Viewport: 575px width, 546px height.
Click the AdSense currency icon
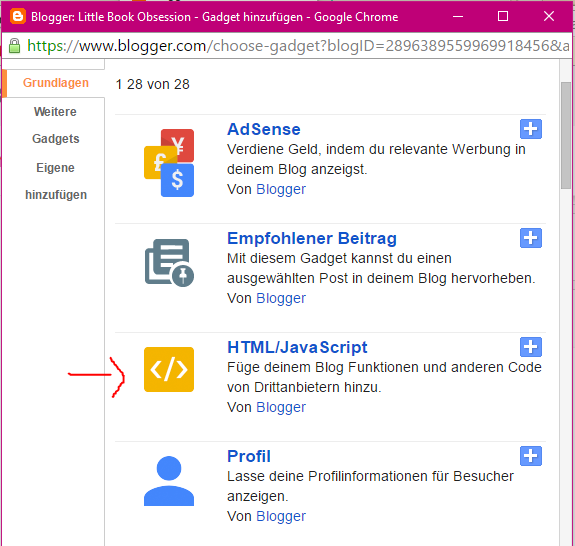[x=169, y=162]
